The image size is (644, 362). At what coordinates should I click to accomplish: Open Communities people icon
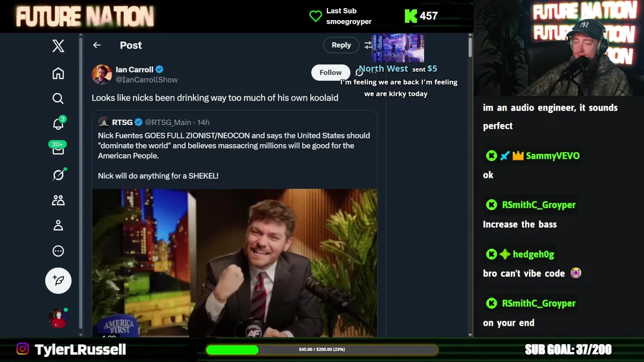(58, 200)
